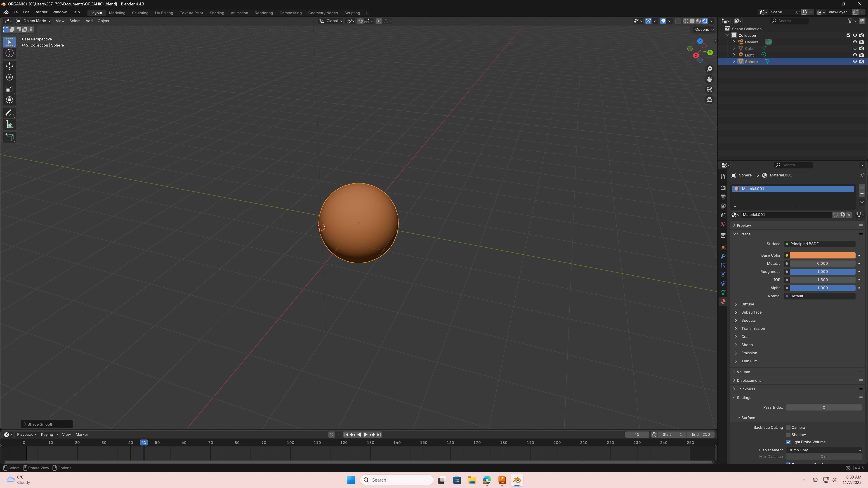Select the Rotate tool
The image size is (868, 488).
(9, 77)
